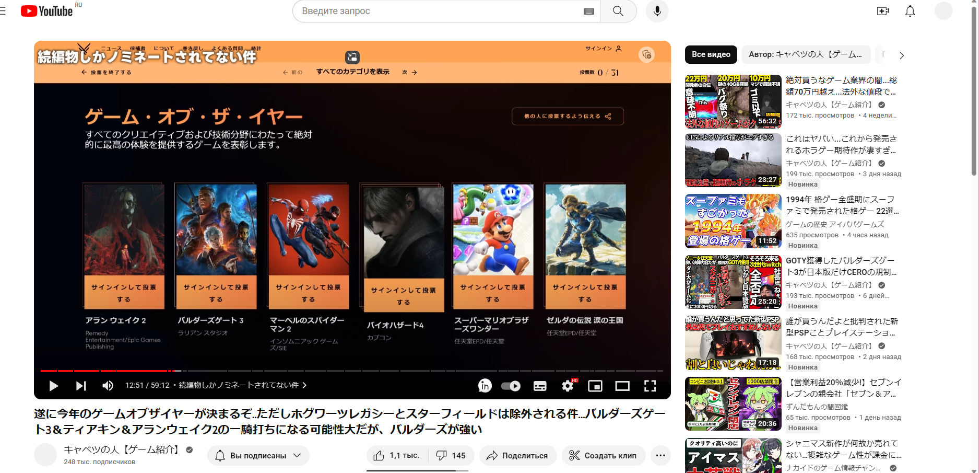This screenshot has height=473, width=980.
Task: Expand the Вы подписаны subscription dropdown
Action: point(258,456)
